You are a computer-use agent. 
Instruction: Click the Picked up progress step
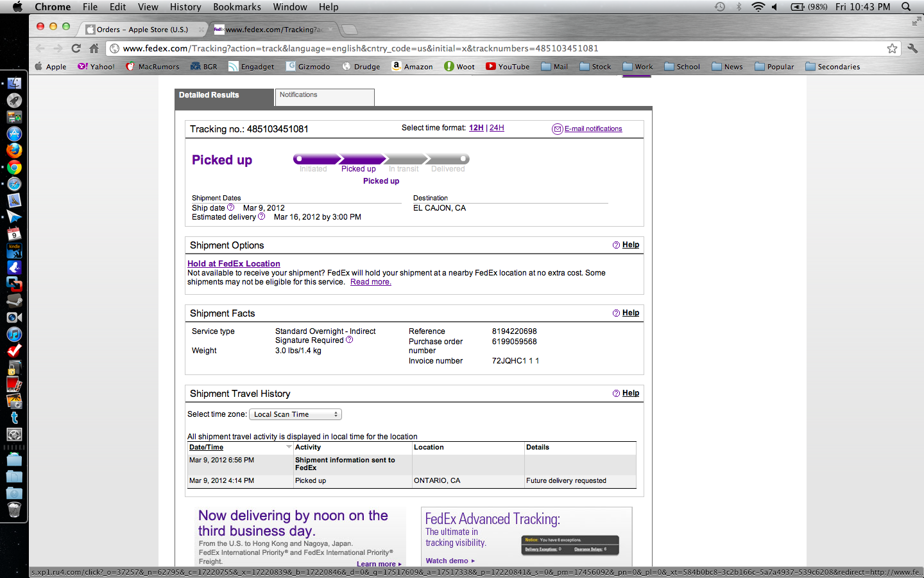(359, 169)
